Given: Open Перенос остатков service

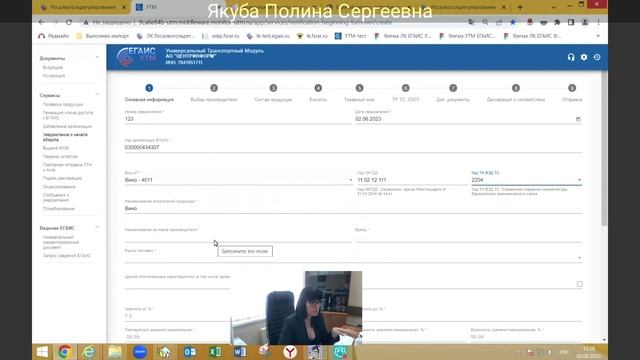Looking at the screenshot, I should [60, 156].
